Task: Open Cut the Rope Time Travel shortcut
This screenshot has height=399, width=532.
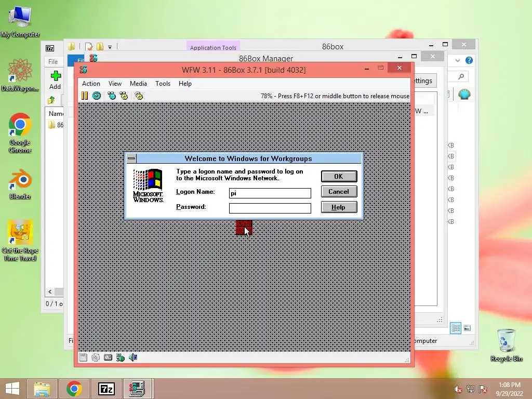Action: click(x=20, y=240)
